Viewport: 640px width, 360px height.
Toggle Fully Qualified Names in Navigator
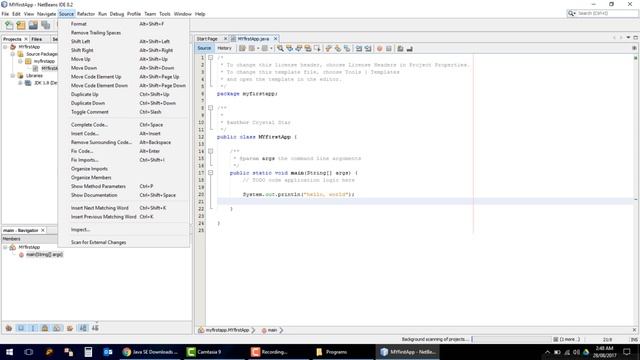(x=70, y=328)
